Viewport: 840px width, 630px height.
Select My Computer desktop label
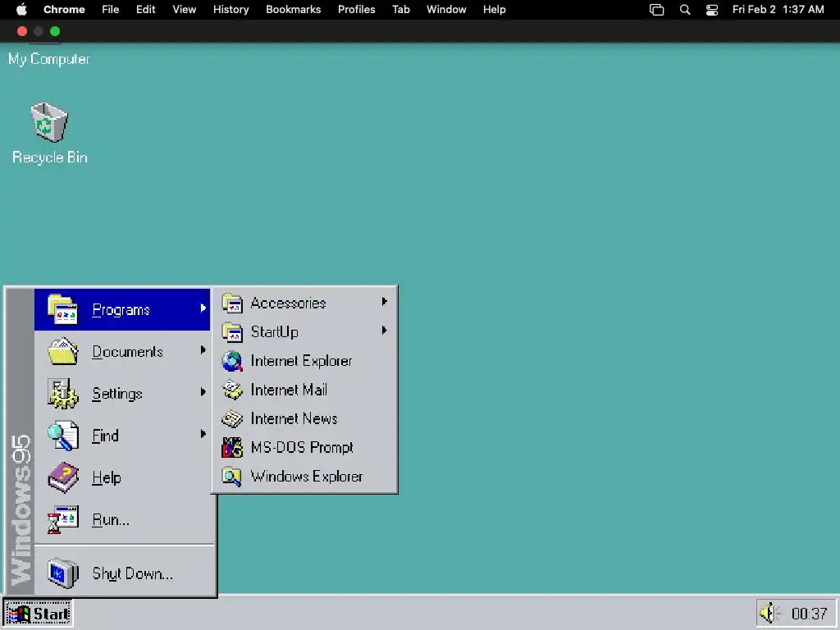click(48, 59)
